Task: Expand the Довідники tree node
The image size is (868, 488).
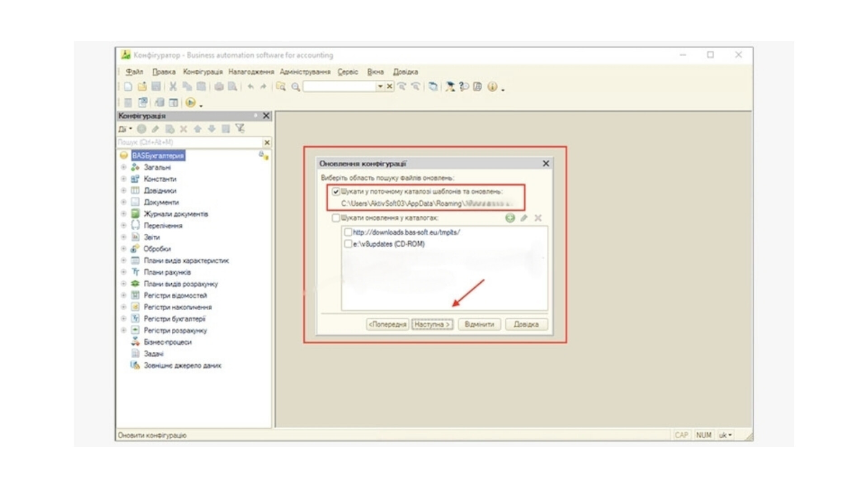Action: coord(123,190)
